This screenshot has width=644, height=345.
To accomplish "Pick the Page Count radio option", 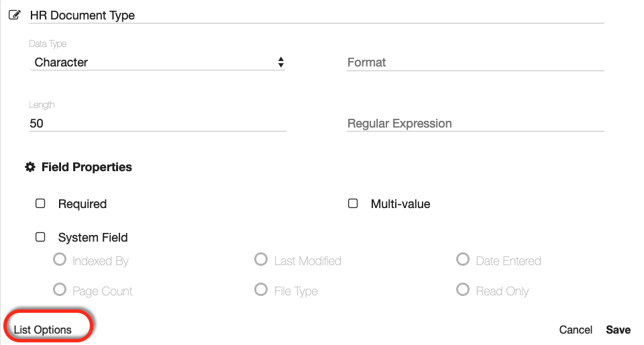I will [60, 290].
